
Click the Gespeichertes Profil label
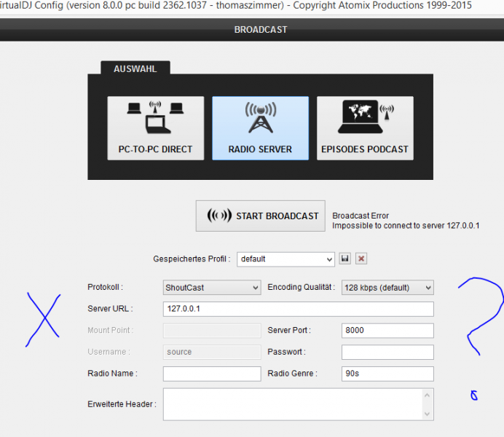pos(192,259)
